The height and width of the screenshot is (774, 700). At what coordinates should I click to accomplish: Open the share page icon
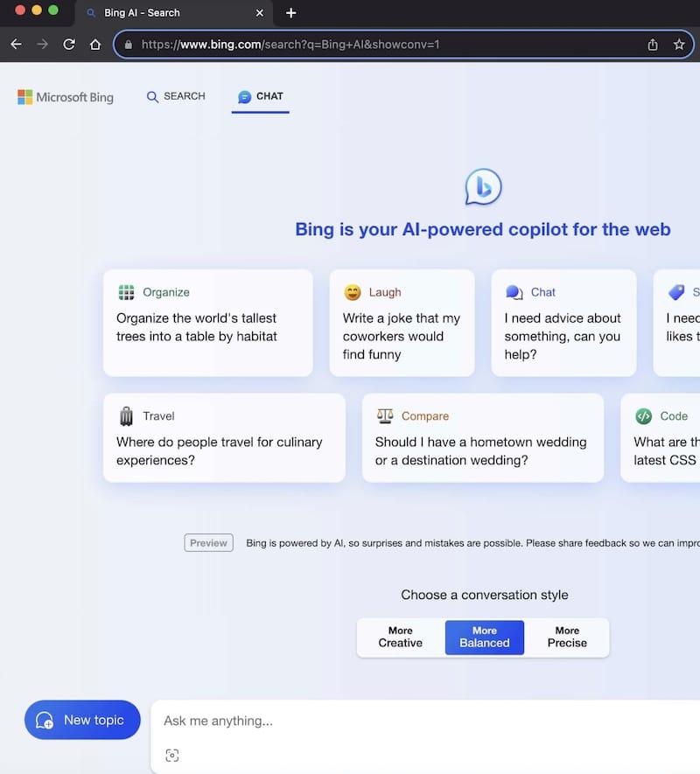pos(653,45)
